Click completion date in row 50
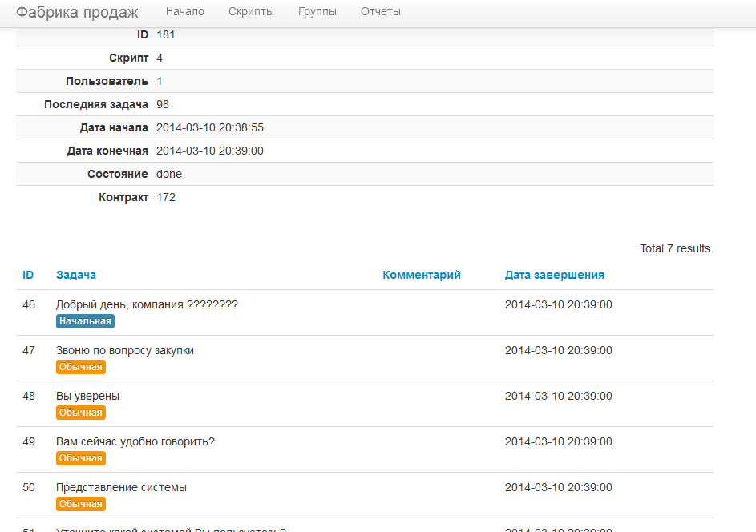 pyautogui.click(x=558, y=488)
